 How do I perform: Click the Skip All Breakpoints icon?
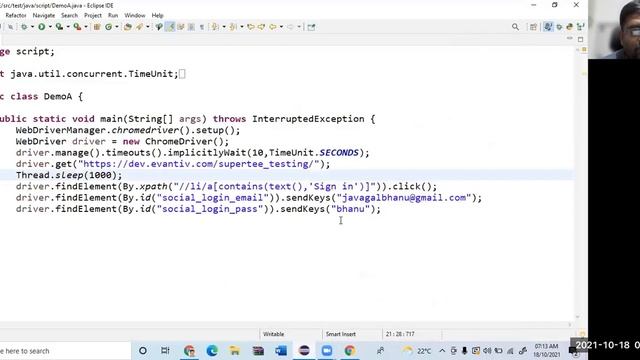(x=10, y=27)
